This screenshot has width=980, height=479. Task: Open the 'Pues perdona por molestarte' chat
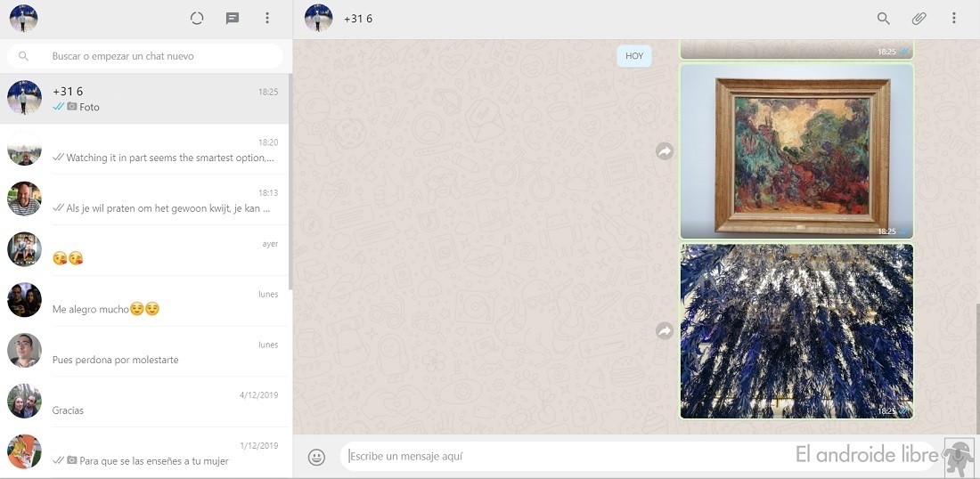click(x=144, y=352)
